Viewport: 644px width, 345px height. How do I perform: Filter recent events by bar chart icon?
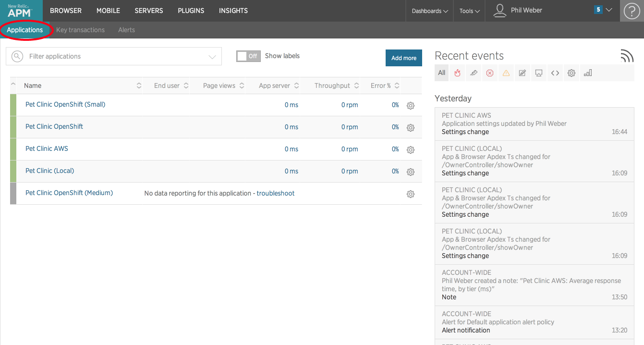pos(588,73)
